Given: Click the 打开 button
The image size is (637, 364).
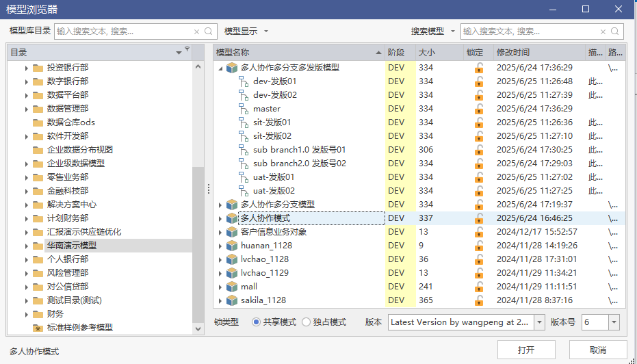Looking at the screenshot, I should click(526, 350).
